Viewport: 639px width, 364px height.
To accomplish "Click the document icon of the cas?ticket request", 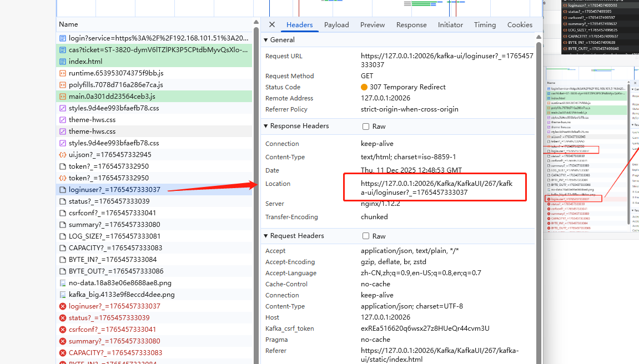I will point(62,50).
